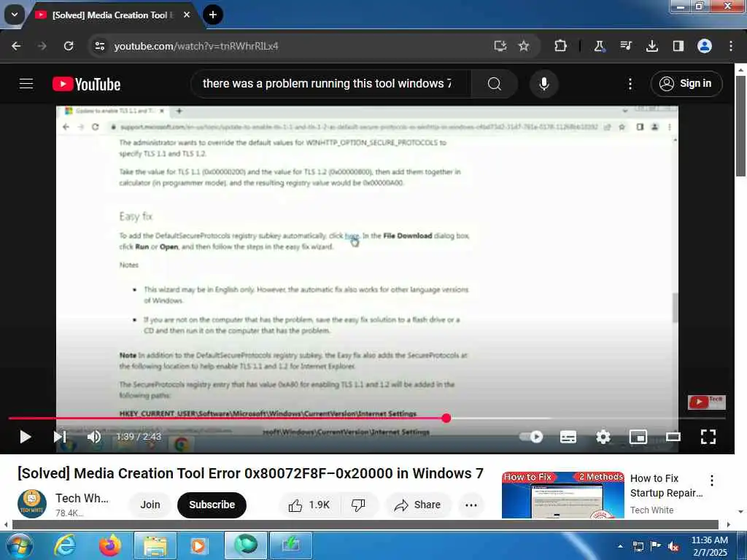Toggle the autoplay switch
747x560 pixels.
pos(531,437)
